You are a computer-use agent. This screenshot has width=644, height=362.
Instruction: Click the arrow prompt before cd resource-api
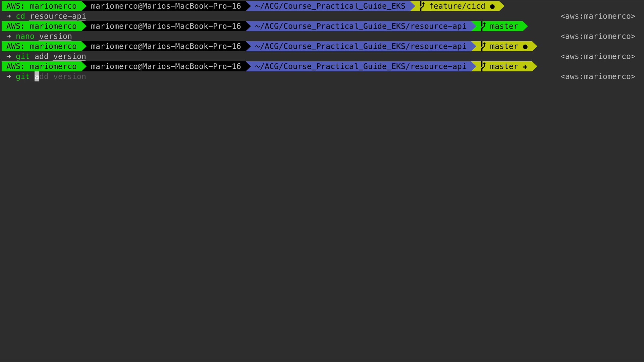click(x=9, y=16)
